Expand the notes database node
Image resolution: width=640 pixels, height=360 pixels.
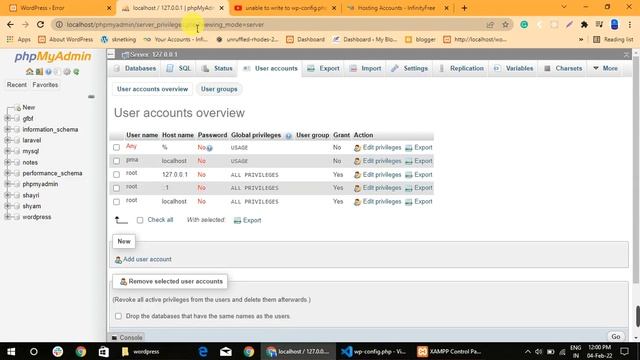click(7, 162)
